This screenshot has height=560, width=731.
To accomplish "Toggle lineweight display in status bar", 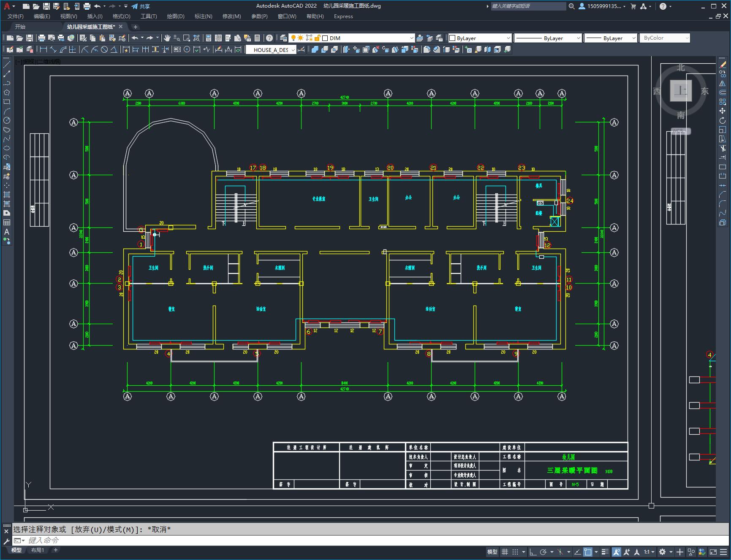I will (x=605, y=552).
